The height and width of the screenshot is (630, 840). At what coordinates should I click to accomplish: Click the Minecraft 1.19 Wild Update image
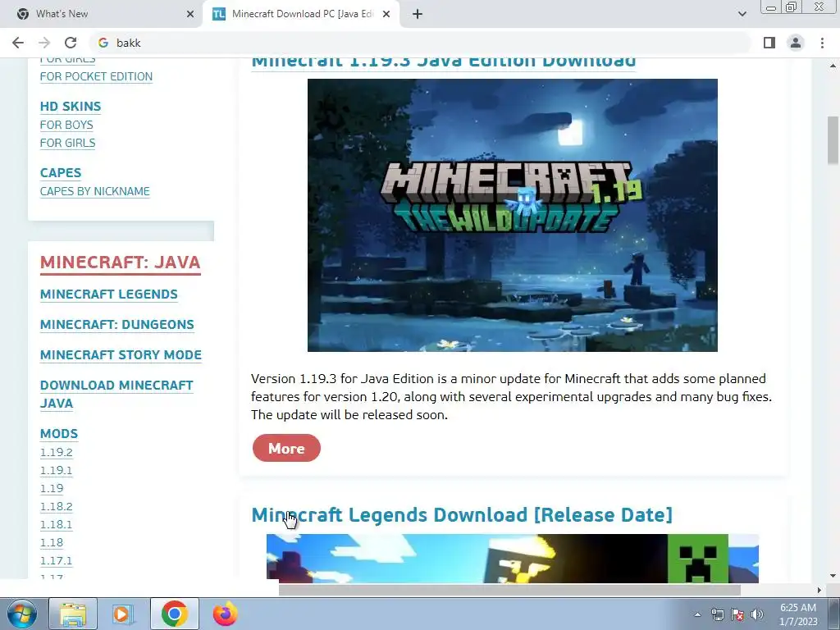coord(512,216)
